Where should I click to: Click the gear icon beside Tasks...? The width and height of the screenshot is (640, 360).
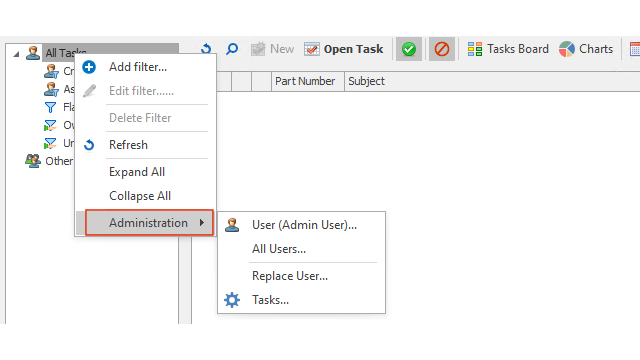coord(232,300)
